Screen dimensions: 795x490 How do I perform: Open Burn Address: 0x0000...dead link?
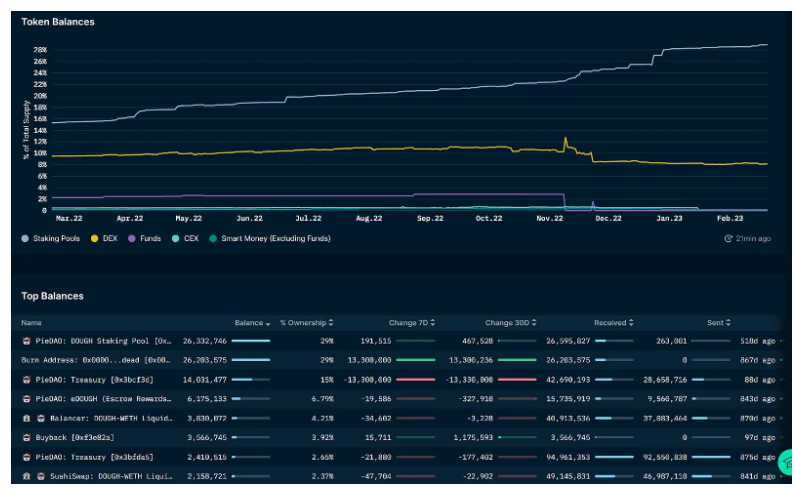point(96,361)
